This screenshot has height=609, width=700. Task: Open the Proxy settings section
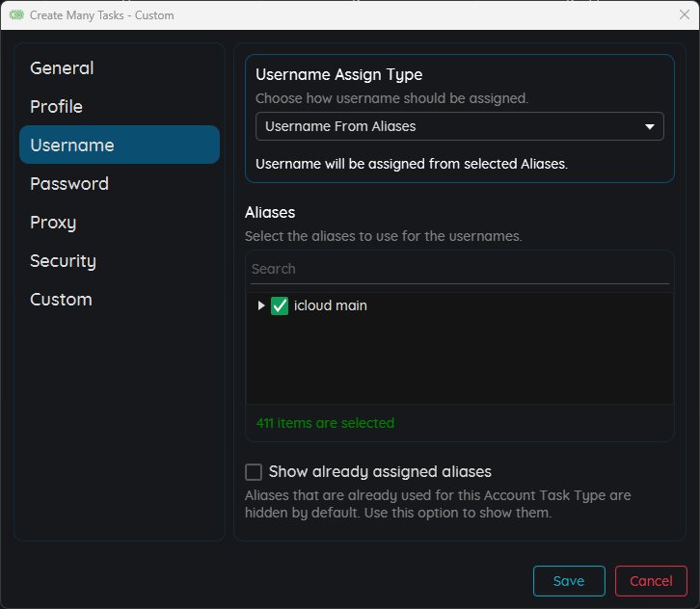(53, 223)
